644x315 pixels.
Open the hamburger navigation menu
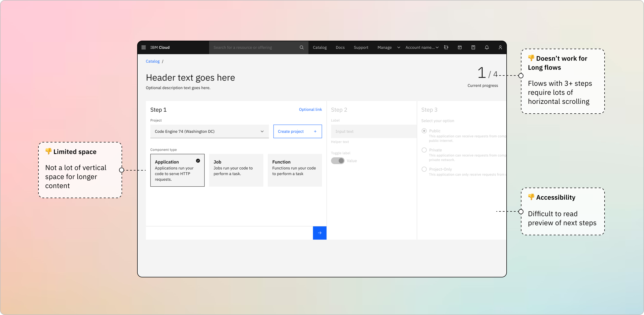(143, 47)
